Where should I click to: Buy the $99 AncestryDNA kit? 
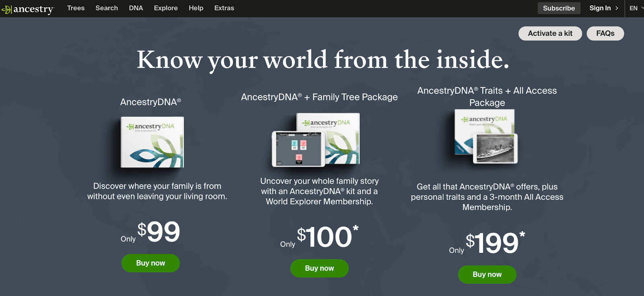[151, 263]
